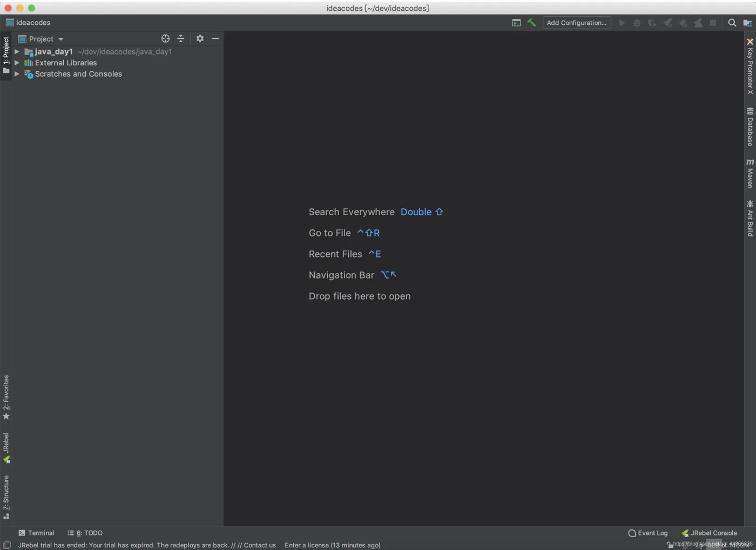Open the JRebel side tab
Viewport: 756px width, 550px height.
(x=6, y=447)
